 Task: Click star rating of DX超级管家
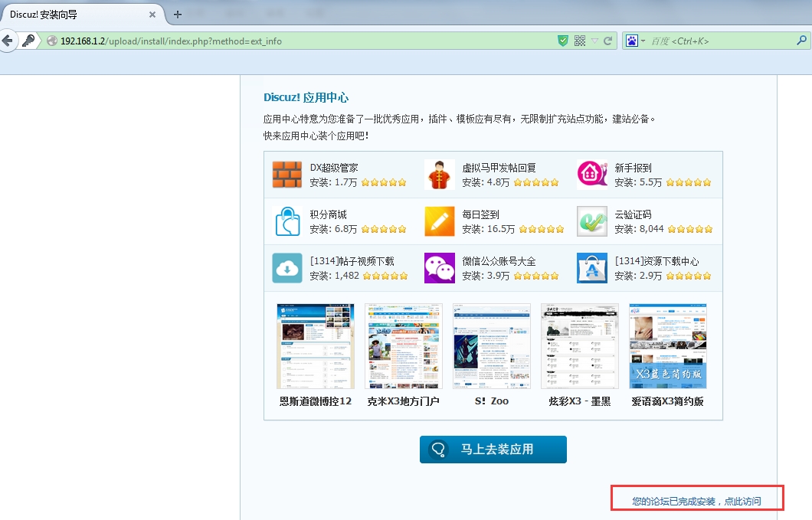click(x=384, y=182)
